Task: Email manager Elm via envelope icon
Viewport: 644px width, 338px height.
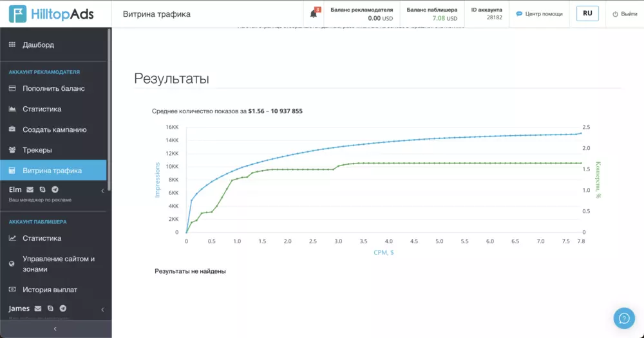Action: (x=30, y=189)
